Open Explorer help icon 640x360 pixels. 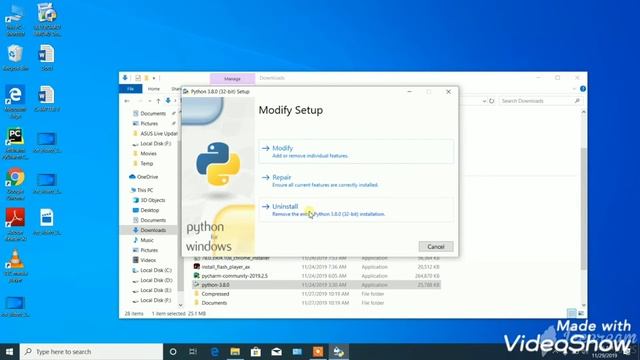(x=583, y=89)
